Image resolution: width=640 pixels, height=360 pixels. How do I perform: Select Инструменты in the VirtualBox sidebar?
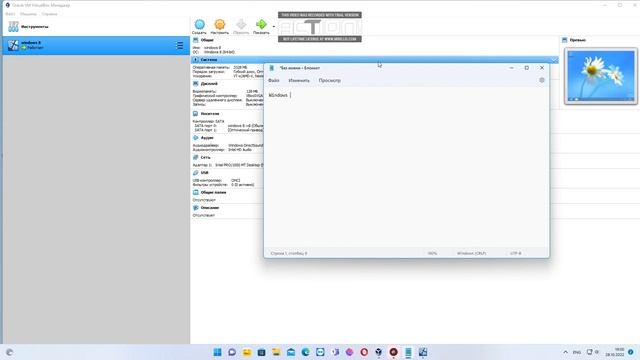coord(96,27)
